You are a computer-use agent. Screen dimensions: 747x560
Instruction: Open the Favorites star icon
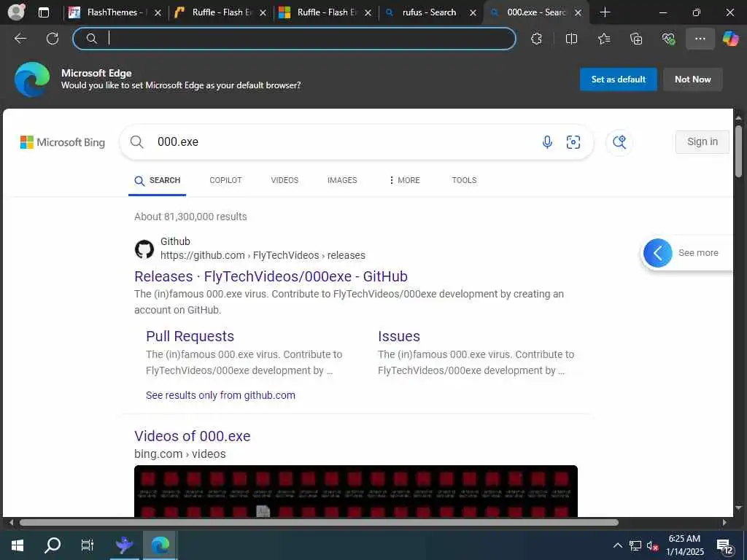point(604,39)
